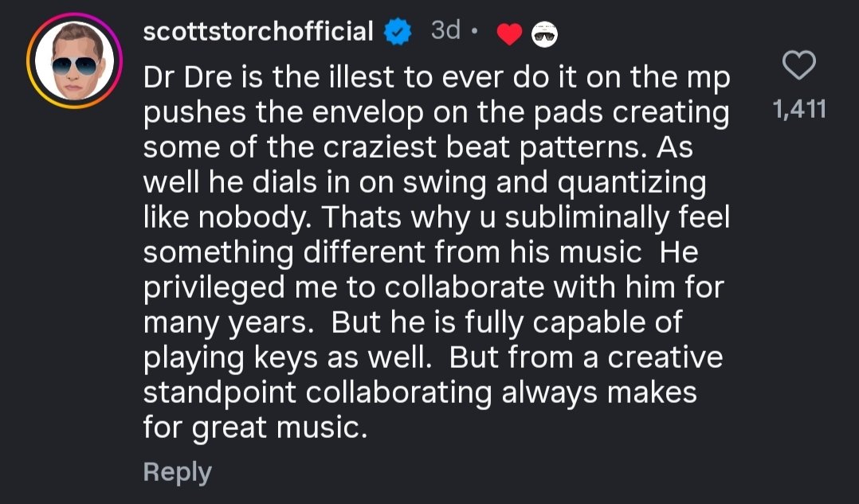The height and width of the screenshot is (504, 859).
Task: Reply to the comment
Action: 177,472
